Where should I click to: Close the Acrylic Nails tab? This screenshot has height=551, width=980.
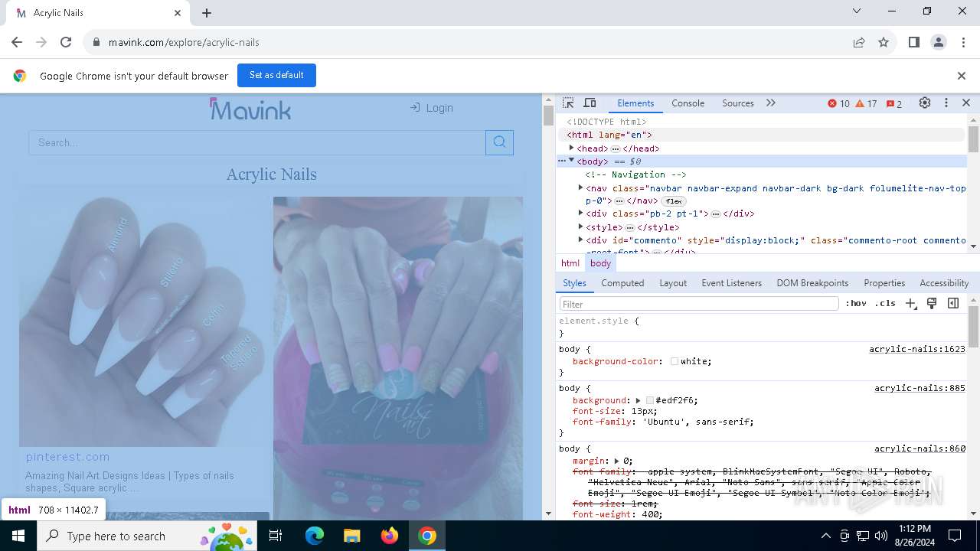tap(178, 13)
